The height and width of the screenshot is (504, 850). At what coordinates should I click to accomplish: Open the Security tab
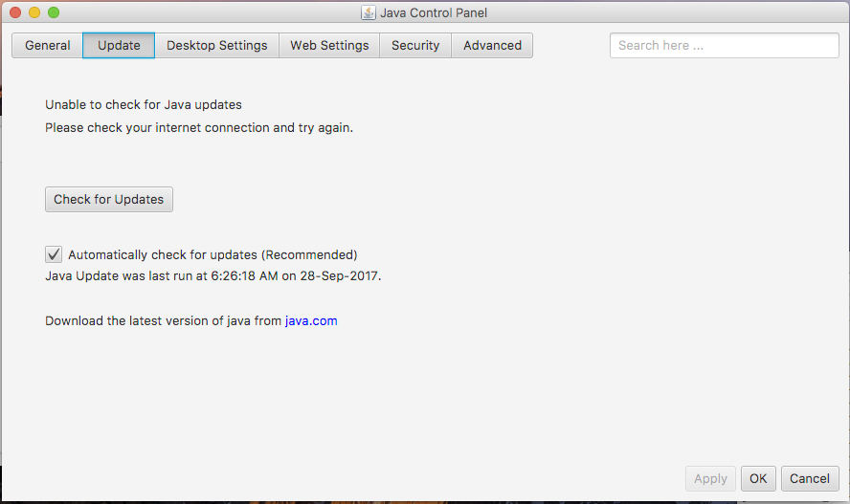[x=415, y=45]
